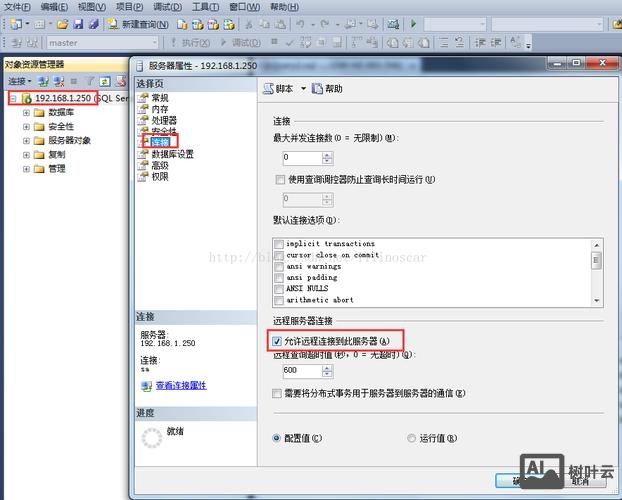This screenshot has width=622, height=500.
Task: Expand the 数据库 tree node
Action: coord(26,113)
